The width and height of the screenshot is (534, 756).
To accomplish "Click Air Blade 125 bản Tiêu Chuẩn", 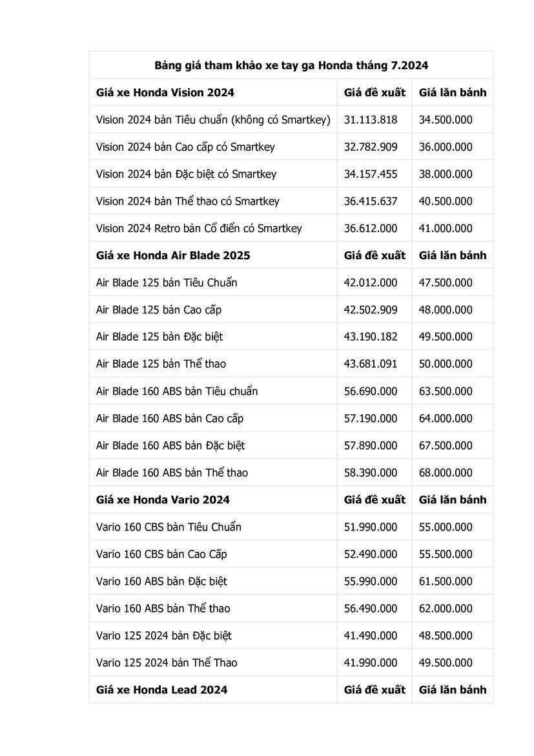I will (x=167, y=282).
